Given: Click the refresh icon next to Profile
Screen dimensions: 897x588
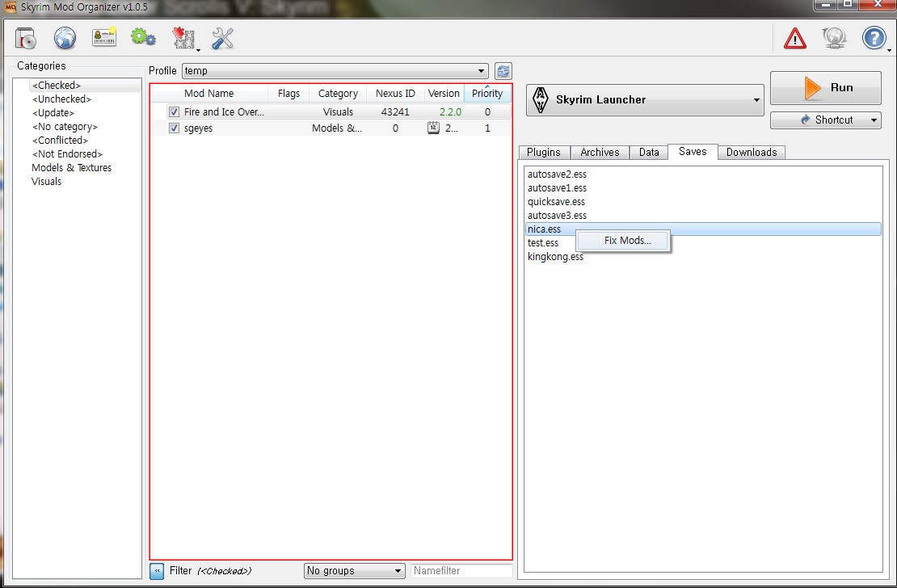Looking at the screenshot, I should [x=503, y=71].
